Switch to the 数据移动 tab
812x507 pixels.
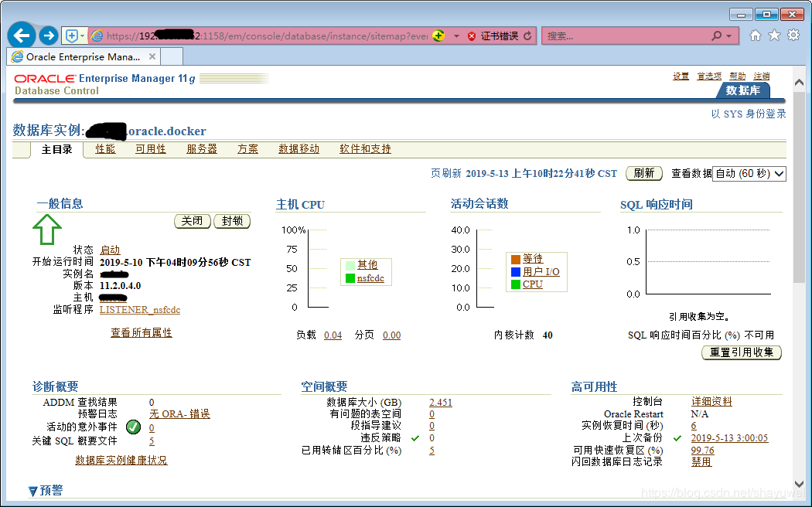(299, 149)
